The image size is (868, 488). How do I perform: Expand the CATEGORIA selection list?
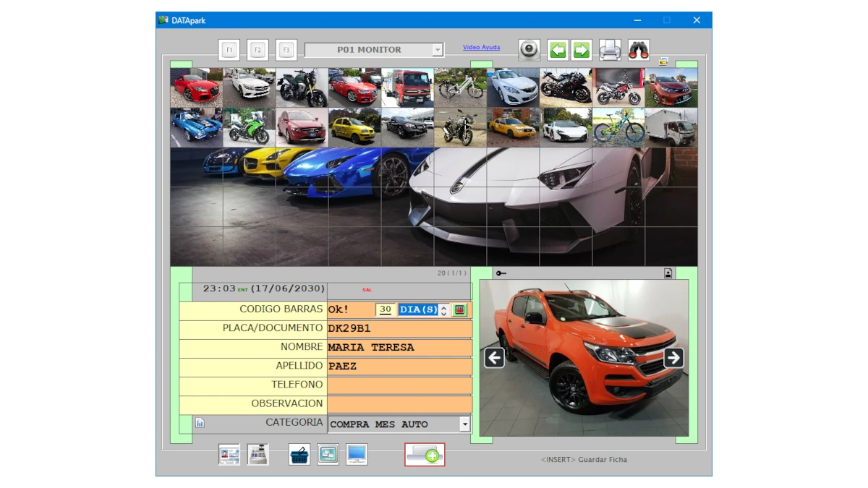(466, 424)
